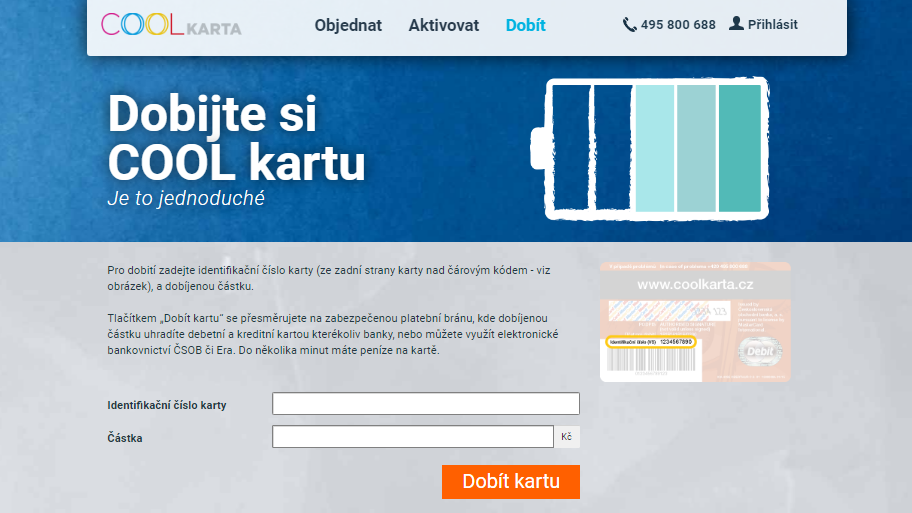Image resolution: width=912 pixels, height=513 pixels.
Task: Open the Objednat menu item
Action: (x=348, y=26)
